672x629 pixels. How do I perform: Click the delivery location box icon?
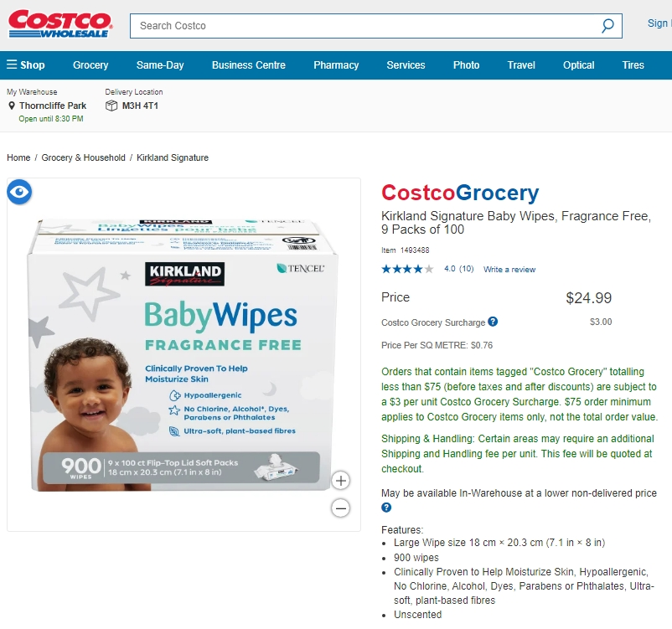coord(111,106)
